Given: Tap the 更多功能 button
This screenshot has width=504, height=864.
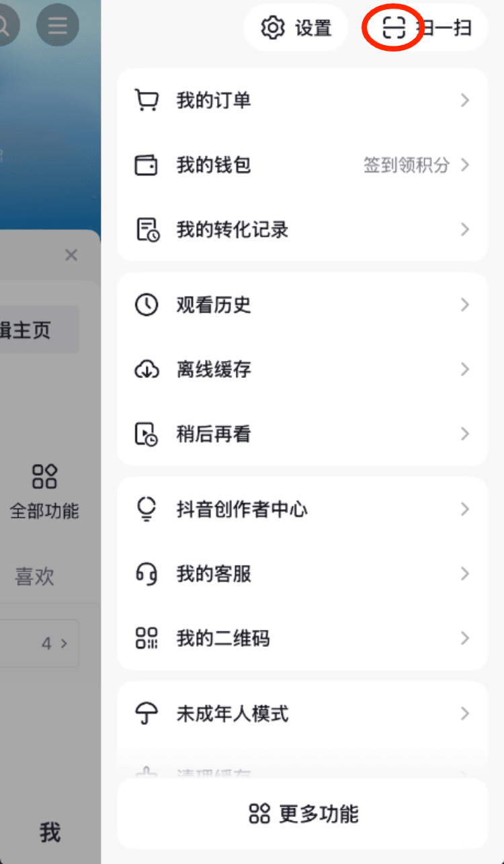Looking at the screenshot, I should pyautogui.click(x=302, y=814).
